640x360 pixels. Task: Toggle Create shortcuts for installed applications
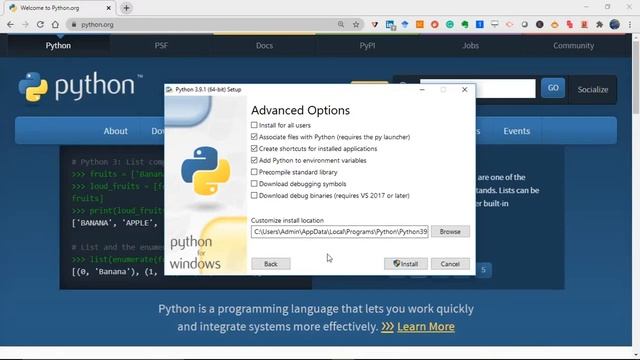point(254,149)
